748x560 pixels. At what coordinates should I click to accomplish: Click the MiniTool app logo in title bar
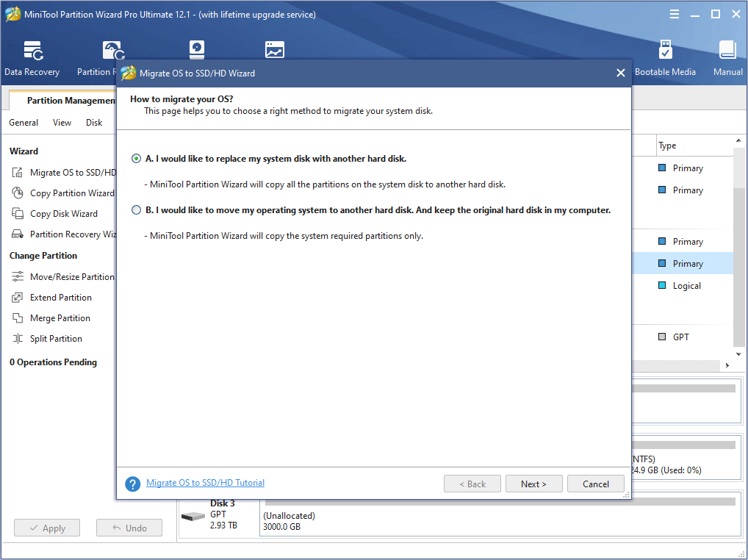click(x=12, y=14)
